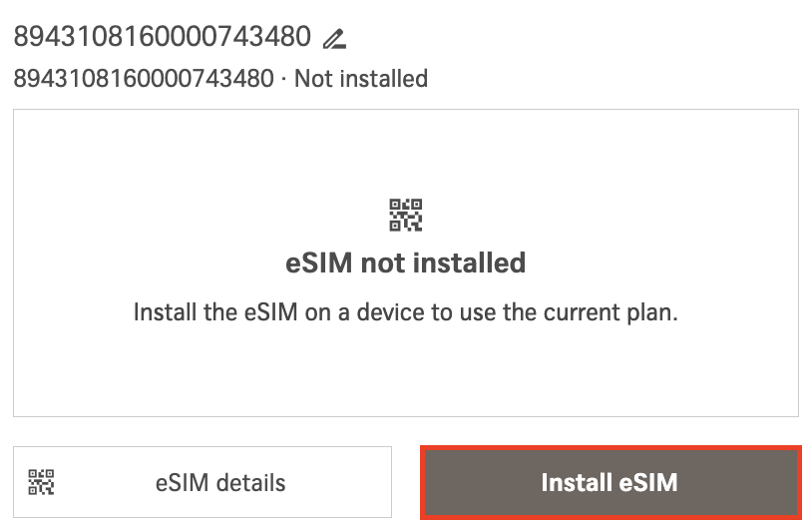Tap the small QR glyph left of "eSIM details"
This screenshot has height=531, width=812.
coord(41,483)
